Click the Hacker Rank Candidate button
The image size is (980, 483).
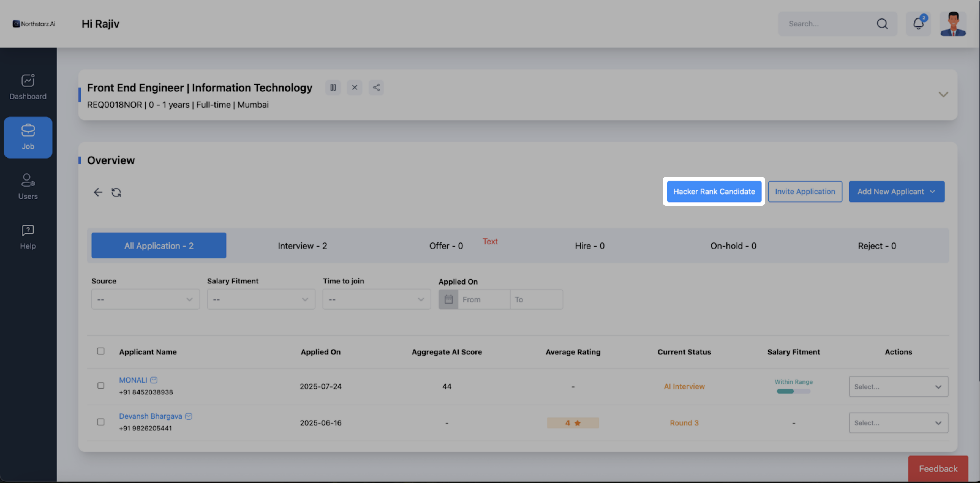click(x=714, y=192)
